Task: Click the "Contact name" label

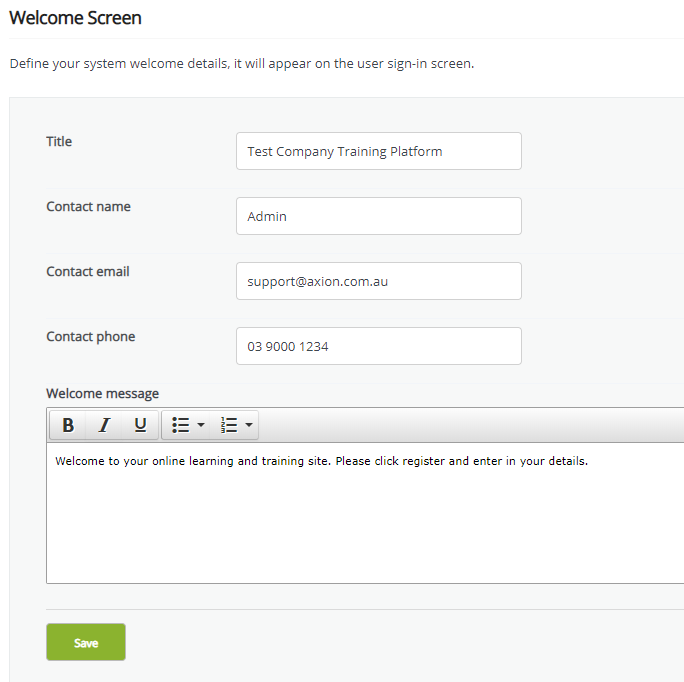Action: click(x=88, y=206)
